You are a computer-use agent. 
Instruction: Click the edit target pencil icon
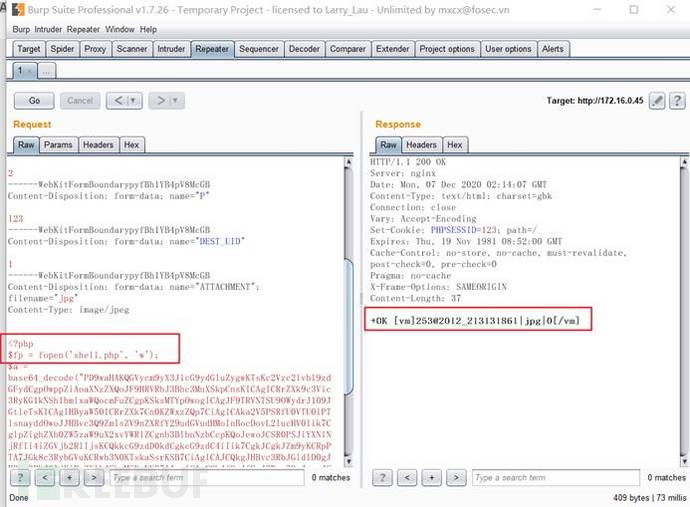point(657,100)
